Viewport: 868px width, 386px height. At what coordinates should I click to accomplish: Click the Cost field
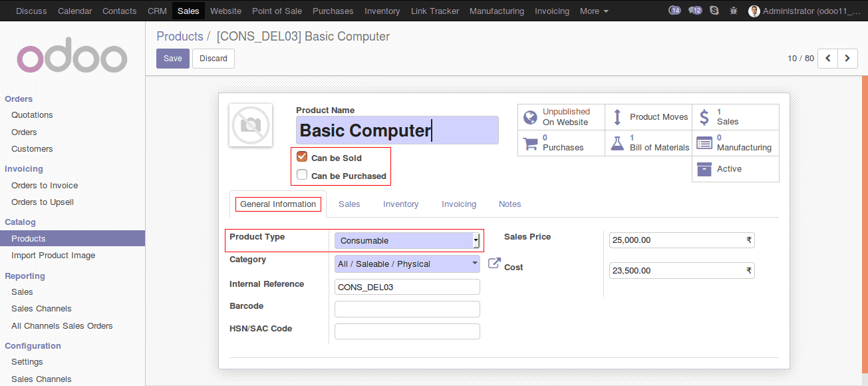tap(682, 271)
